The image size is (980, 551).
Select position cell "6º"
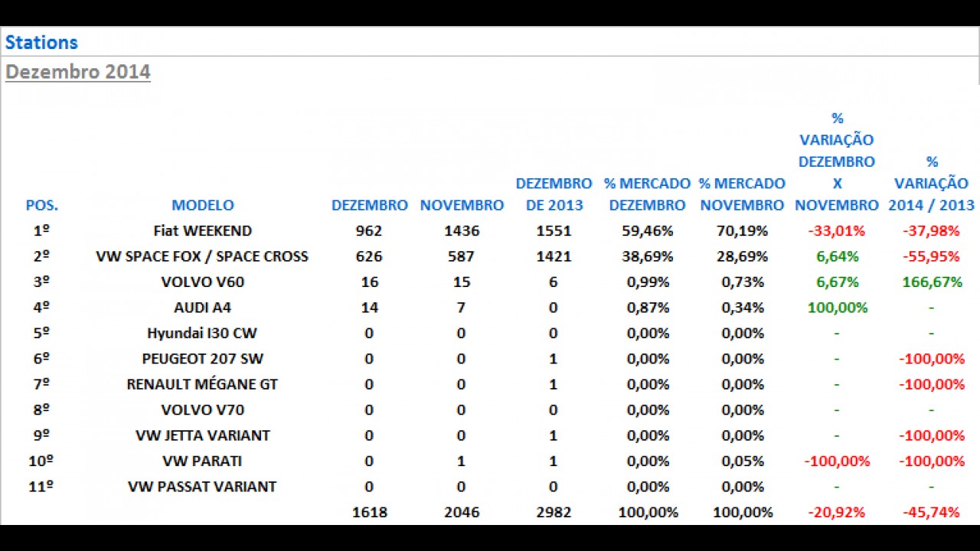[x=42, y=358]
